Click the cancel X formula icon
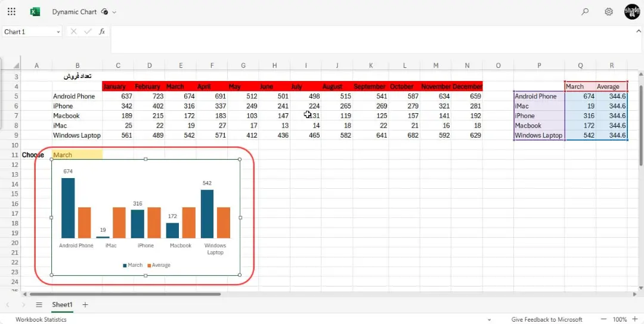The image size is (644, 324). point(73,32)
